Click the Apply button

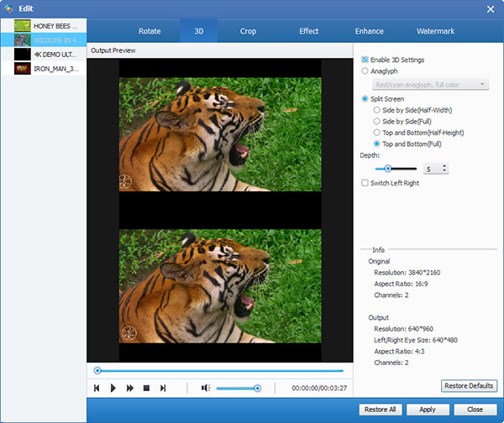pos(427,410)
